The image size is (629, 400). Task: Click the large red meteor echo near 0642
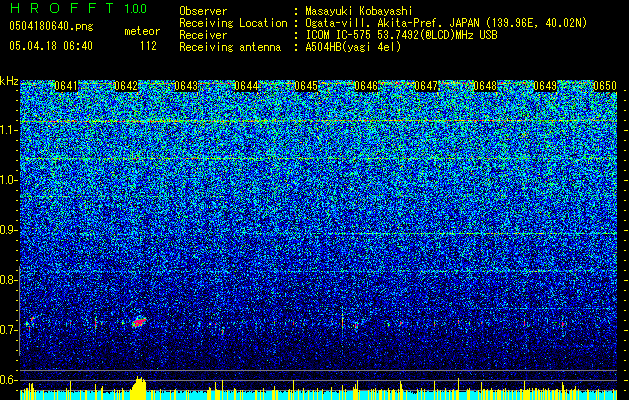coord(139,322)
